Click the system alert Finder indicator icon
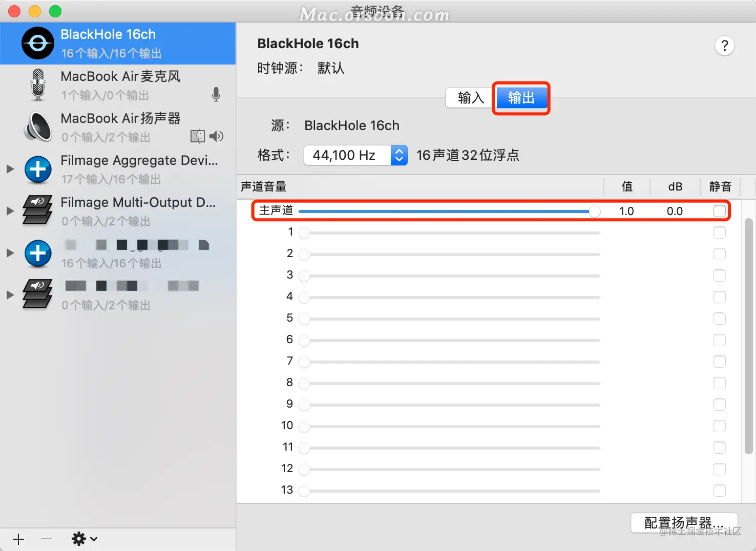 [198, 136]
